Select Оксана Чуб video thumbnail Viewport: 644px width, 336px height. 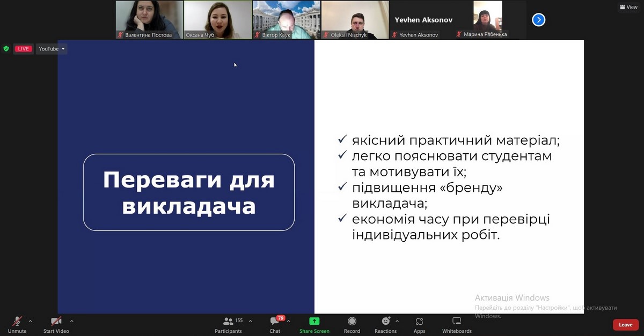point(218,20)
